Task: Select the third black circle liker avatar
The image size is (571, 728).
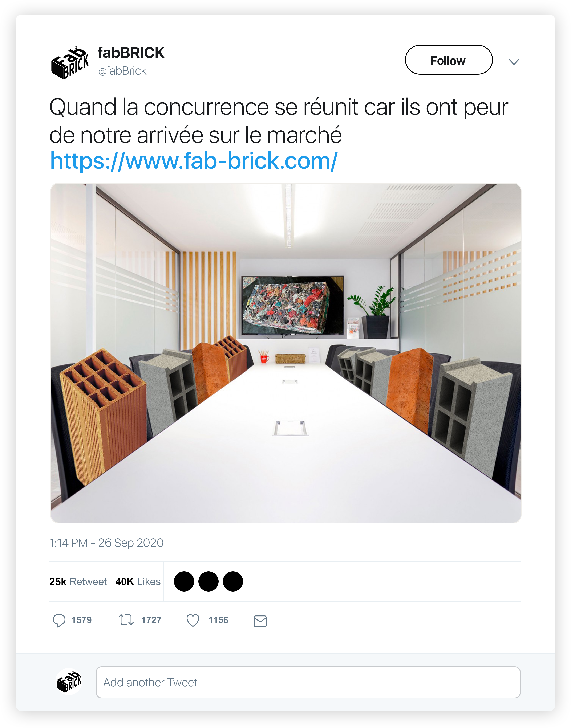Action: point(233,581)
